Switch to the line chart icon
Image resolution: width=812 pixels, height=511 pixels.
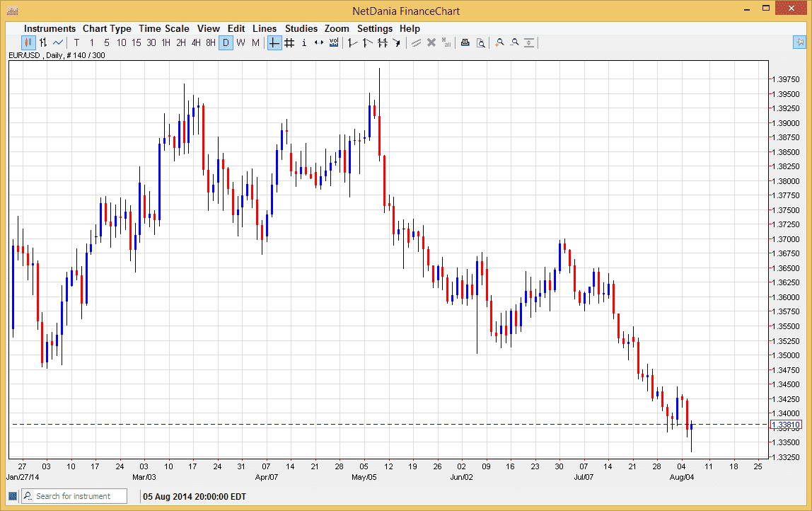(58, 42)
